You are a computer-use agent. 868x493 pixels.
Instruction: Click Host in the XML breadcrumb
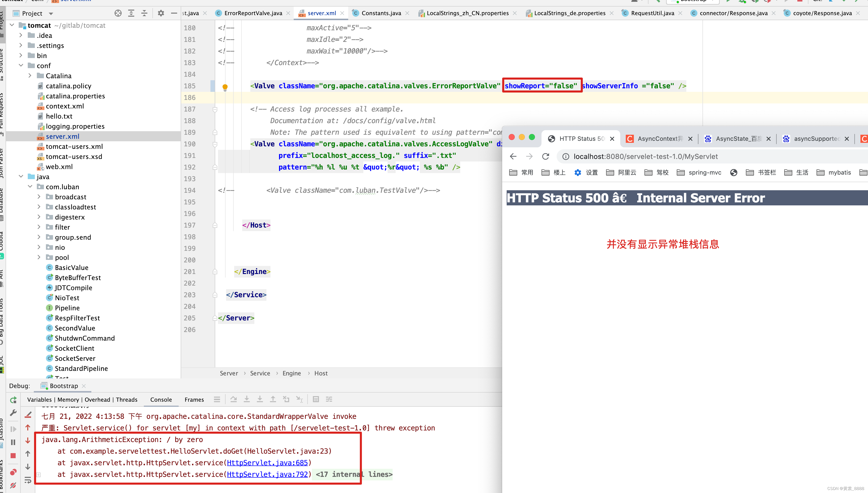tap(321, 373)
